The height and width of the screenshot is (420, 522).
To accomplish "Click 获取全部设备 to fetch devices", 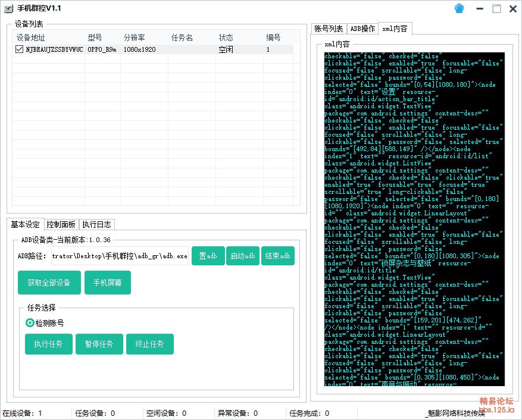I will (49, 283).
